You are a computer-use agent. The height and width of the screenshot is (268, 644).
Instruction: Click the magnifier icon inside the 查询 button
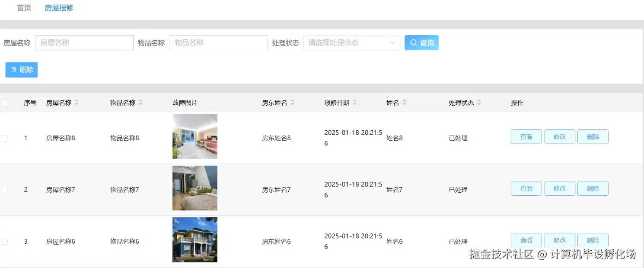pyautogui.click(x=414, y=42)
